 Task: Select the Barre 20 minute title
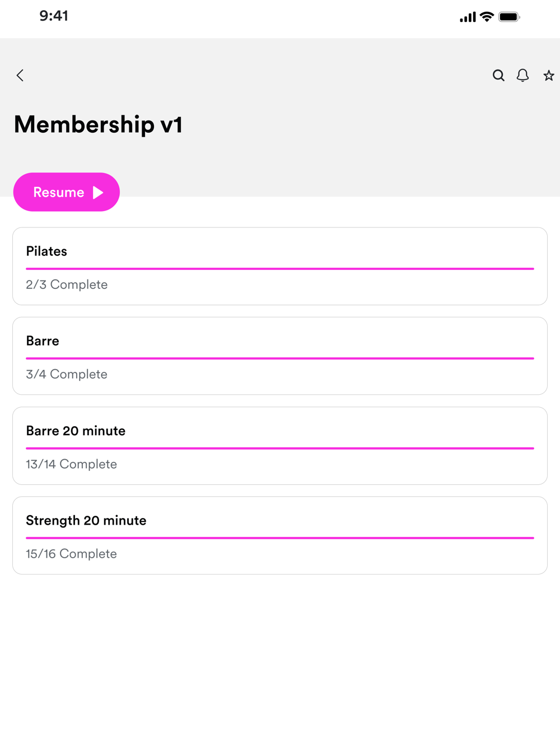coord(76,431)
